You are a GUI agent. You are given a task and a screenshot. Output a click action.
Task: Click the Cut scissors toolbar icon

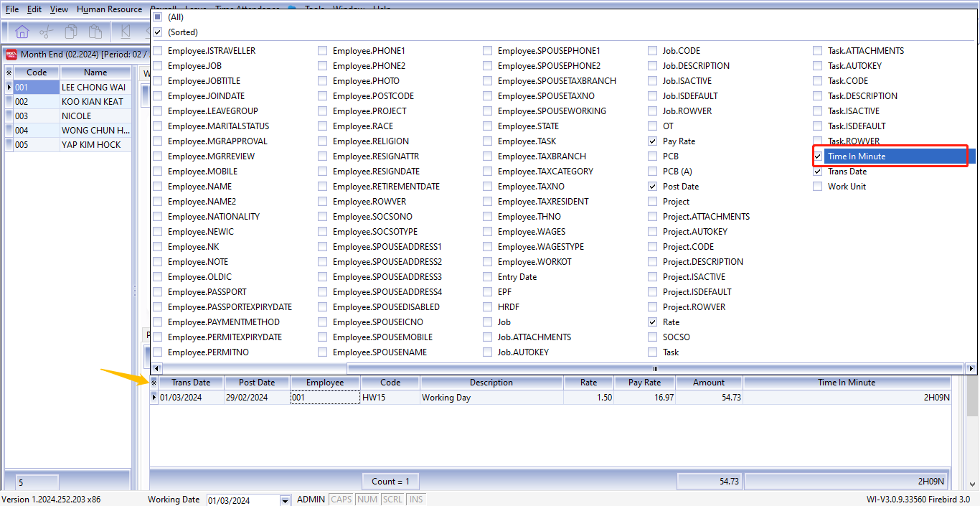pos(47,32)
